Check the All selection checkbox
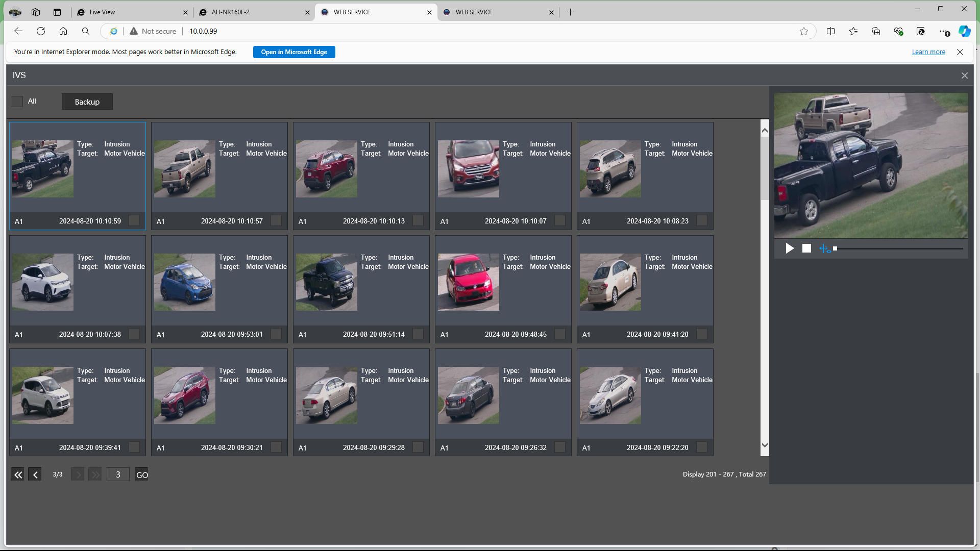 [17, 102]
